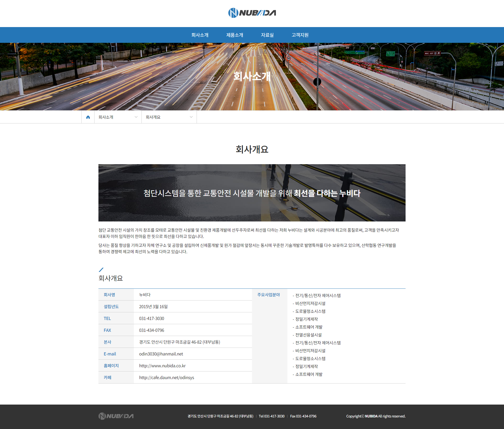Click the 주요사업분야 table header cell
Image resolution: width=504 pixels, height=429 pixels.
269,295
